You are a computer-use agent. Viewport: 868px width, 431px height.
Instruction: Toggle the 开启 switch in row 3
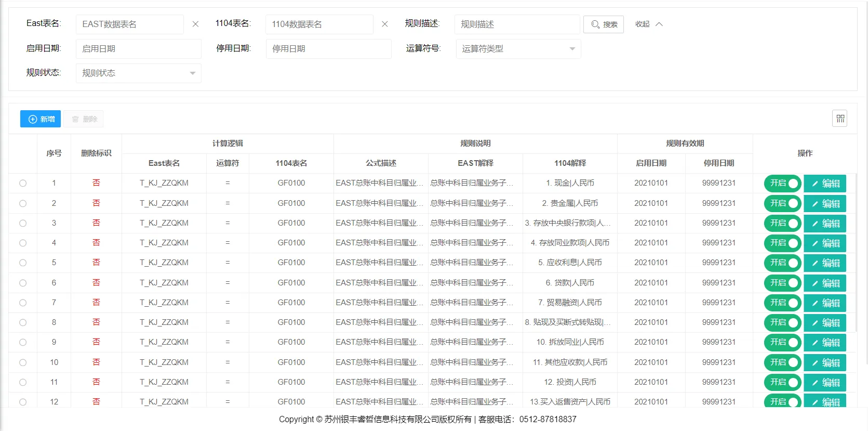click(x=783, y=224)
